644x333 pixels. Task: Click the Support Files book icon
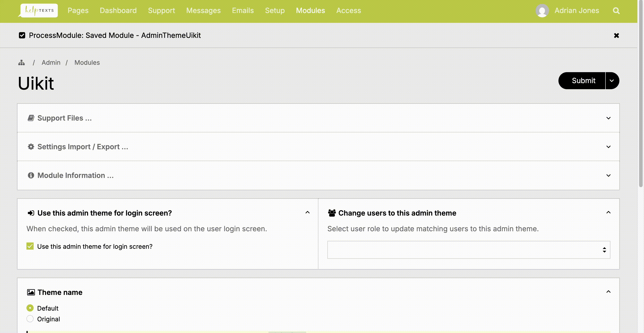(x=31, y=118)
